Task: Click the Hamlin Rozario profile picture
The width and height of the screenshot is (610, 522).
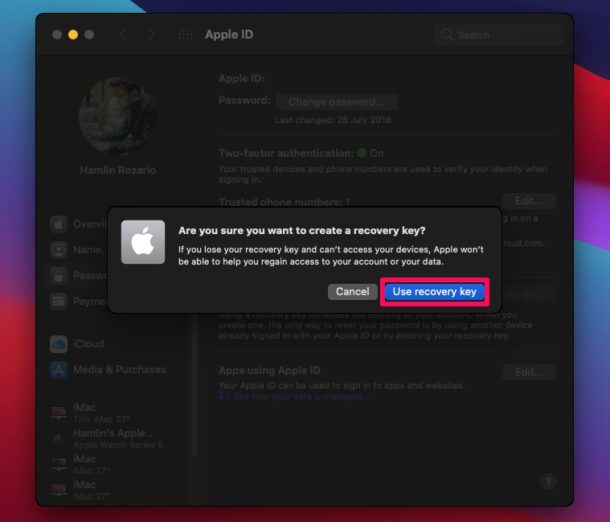Action: tap(118, 116)
